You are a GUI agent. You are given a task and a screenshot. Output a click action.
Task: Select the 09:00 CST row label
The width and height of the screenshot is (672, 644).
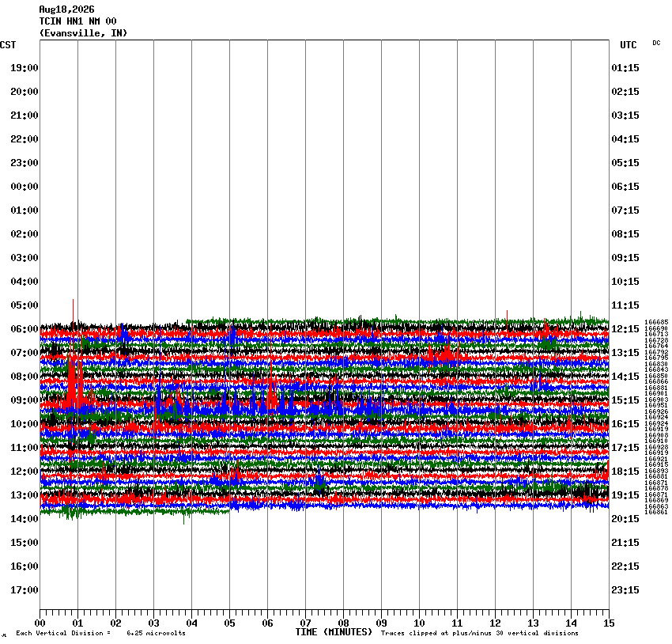coord(25,400)
